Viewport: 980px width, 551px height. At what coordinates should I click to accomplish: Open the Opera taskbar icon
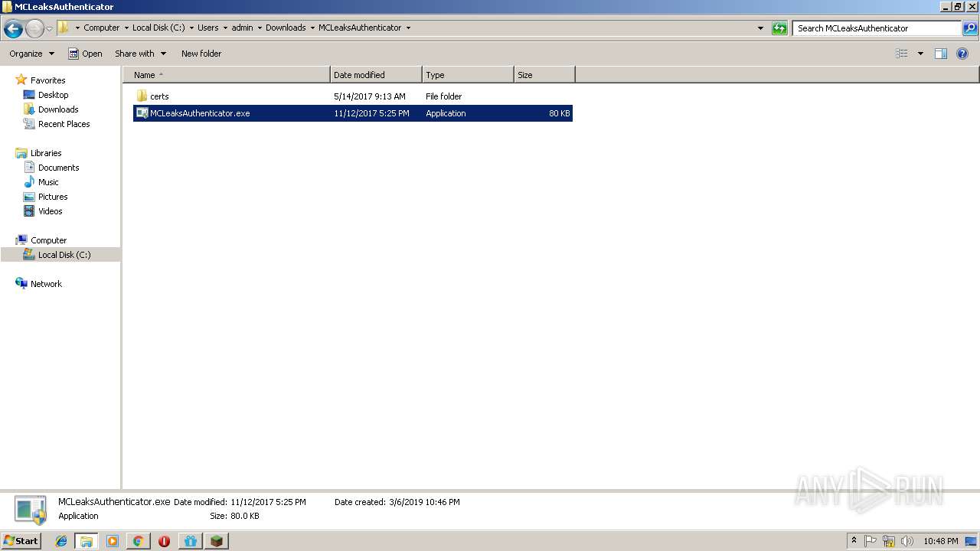click(x=164, y=541)
